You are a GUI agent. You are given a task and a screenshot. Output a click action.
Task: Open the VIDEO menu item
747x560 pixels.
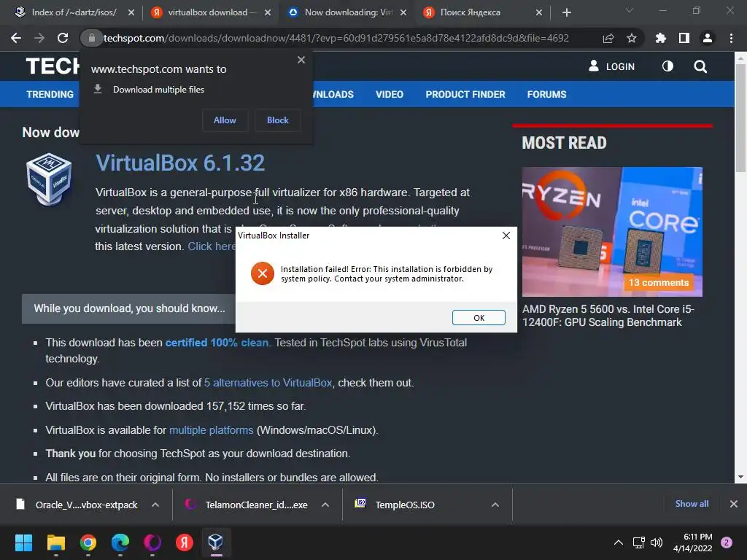point(390,94)
